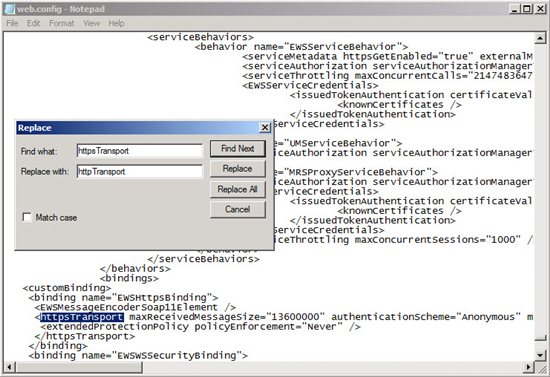Click the EWSServiceBehavior behavior line

301,47
